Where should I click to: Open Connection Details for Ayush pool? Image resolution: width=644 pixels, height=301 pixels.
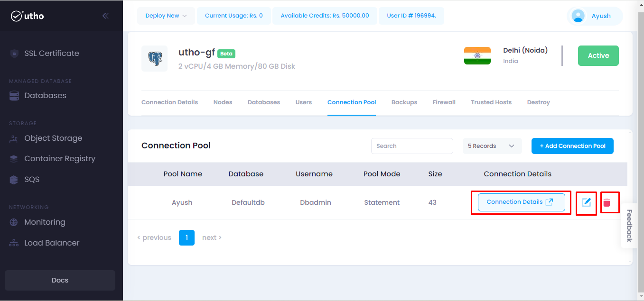(521, 202)
